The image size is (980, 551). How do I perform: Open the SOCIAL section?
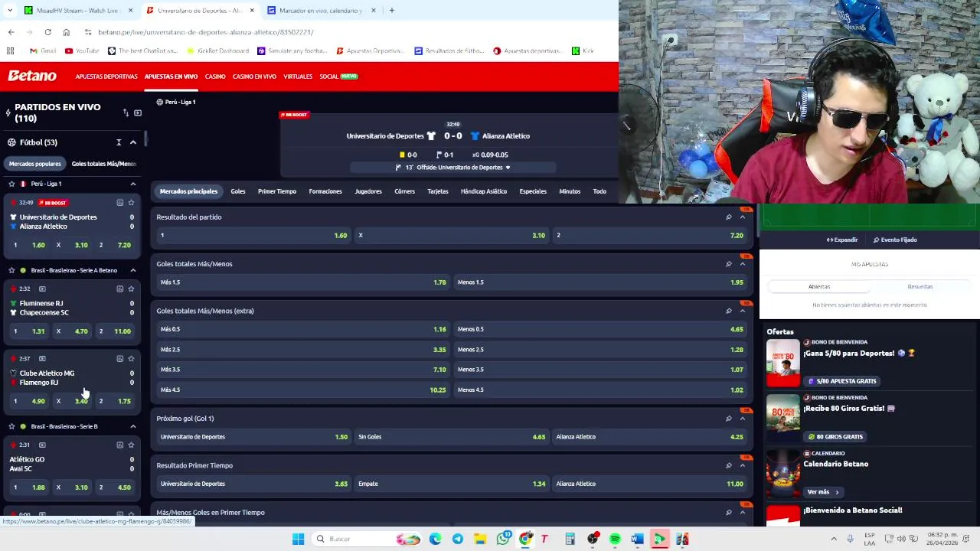coord(338,77)
